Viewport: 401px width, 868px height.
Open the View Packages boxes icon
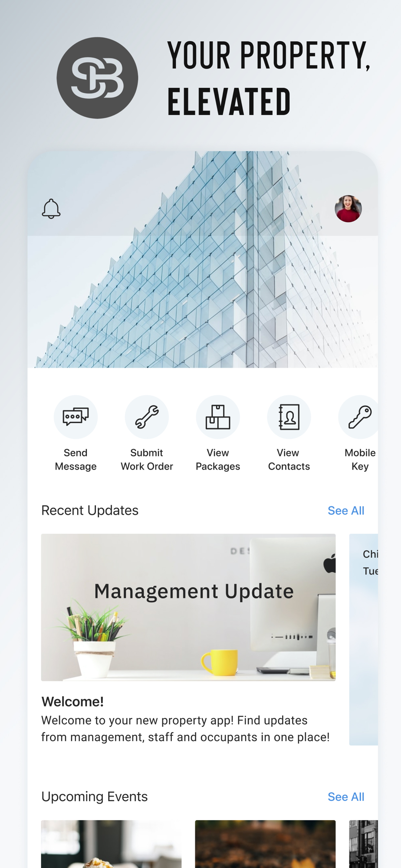pyautogui.click(x=218, y=417)
